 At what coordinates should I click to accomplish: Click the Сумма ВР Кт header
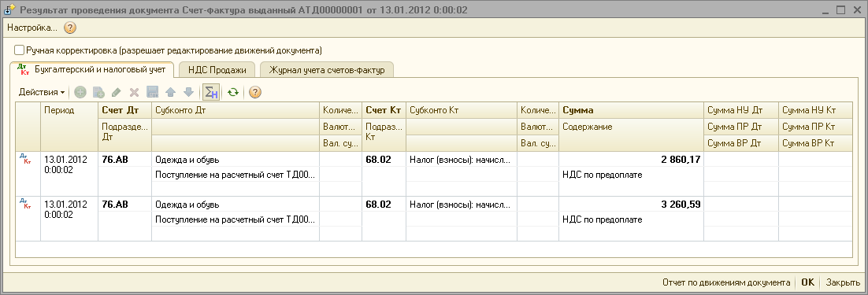[x=815, y=143]
